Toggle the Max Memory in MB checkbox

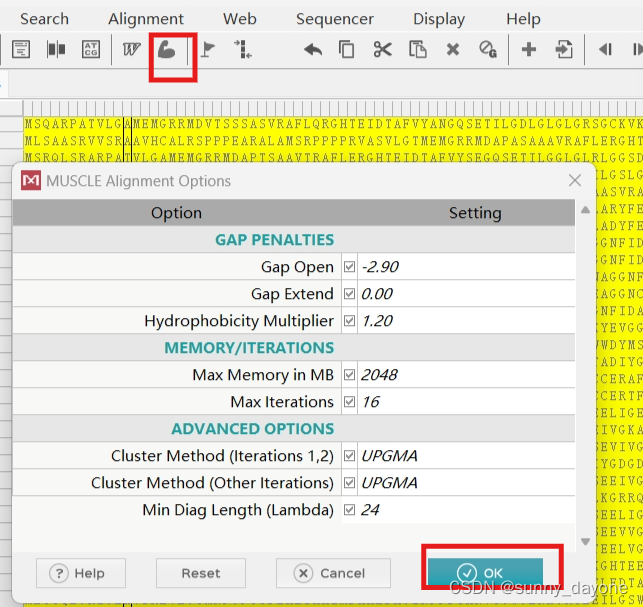click(349, 374)
